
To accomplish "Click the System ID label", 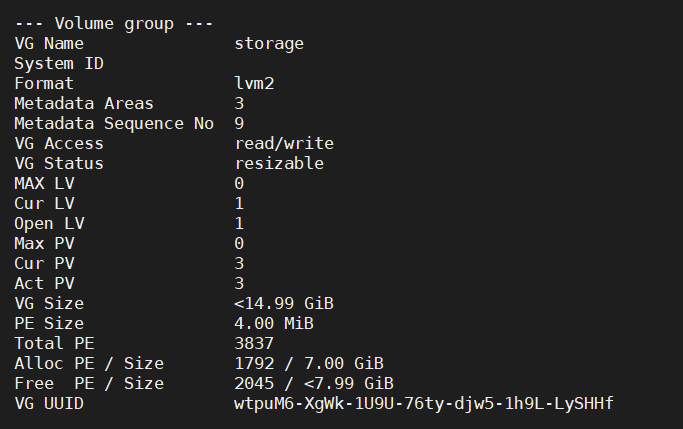I will pyautogui.click(x=59, y=63).
